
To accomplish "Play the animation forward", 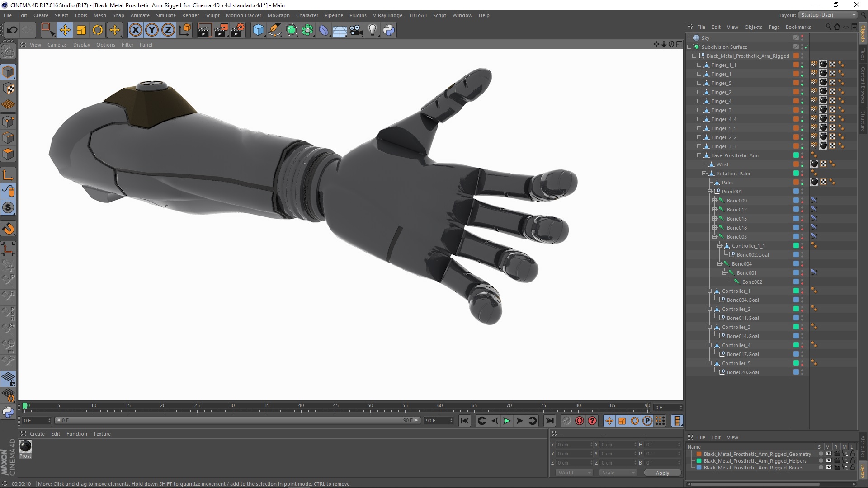I will click(x=507, y=421).
